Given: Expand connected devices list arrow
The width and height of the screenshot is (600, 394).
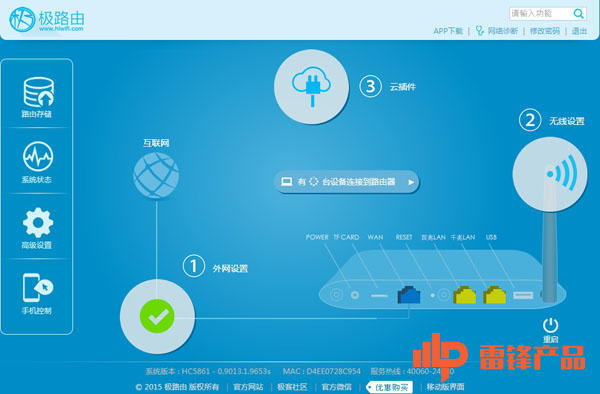Looking at the screenshot, I should point(411,182).
